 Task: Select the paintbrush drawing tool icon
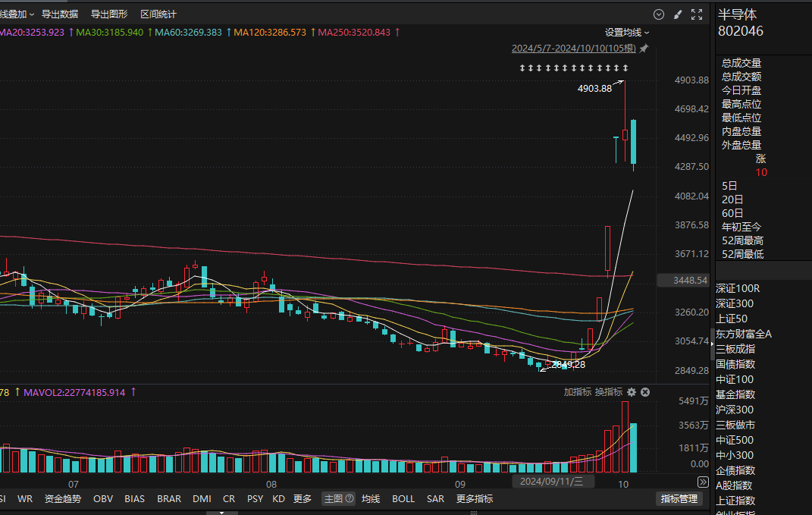(x=678, y=14)
